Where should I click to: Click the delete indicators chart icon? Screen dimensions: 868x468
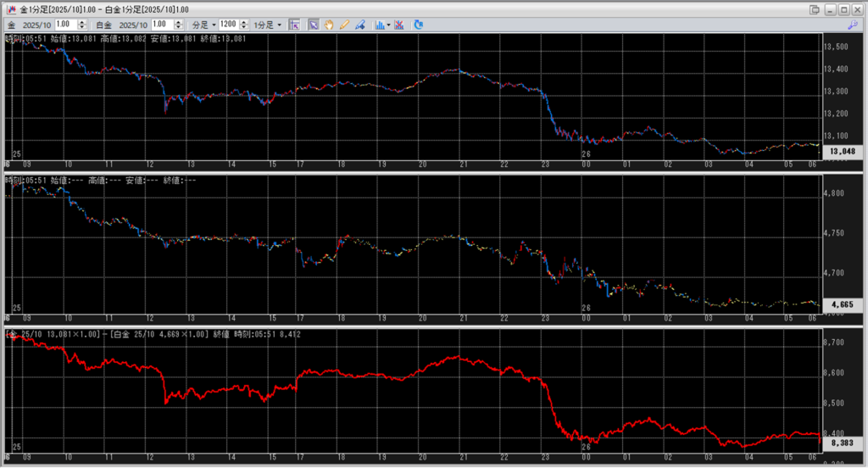tap(400, 25)
